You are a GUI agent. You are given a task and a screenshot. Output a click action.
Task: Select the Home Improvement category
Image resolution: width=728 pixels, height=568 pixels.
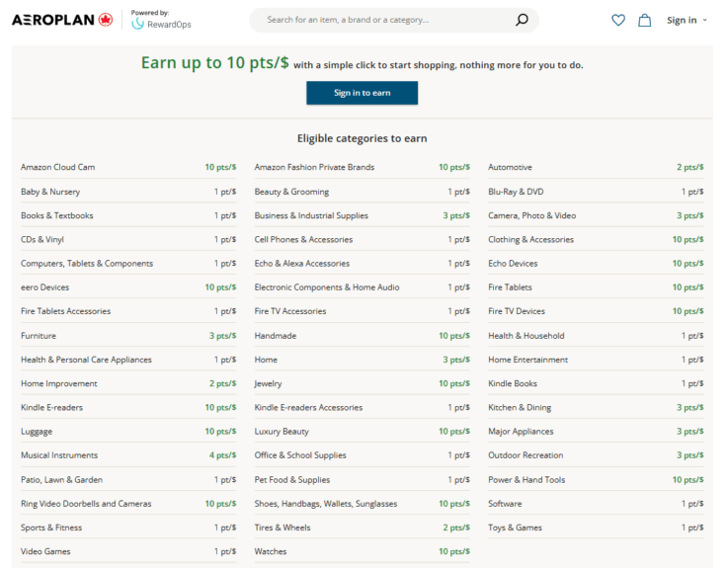coord(59,383)
